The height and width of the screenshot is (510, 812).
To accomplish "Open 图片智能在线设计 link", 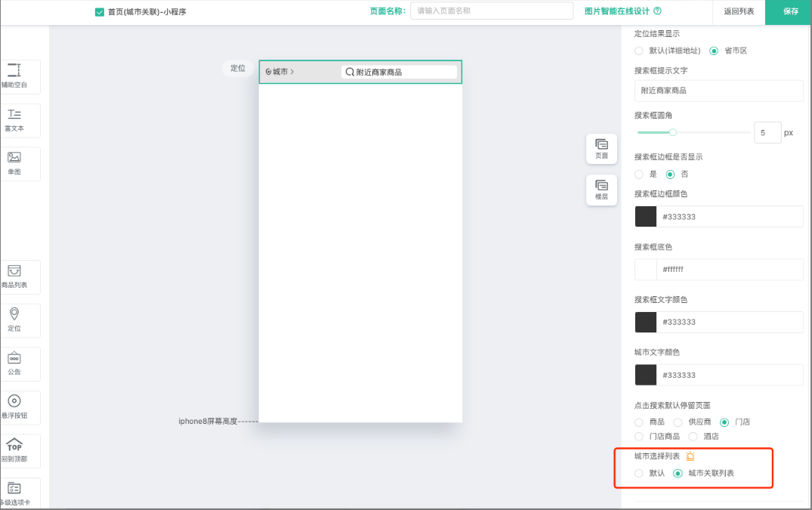I will (622, 11).
